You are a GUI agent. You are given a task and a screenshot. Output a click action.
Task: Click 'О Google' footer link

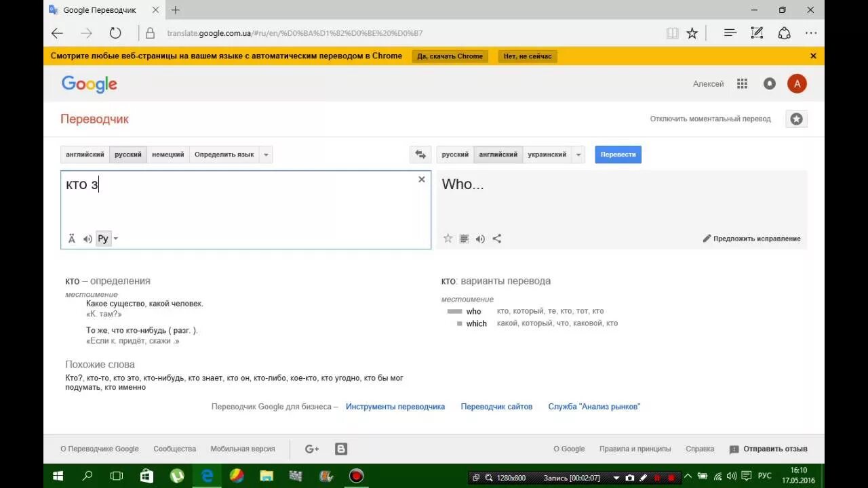click(x=569, y=449)
